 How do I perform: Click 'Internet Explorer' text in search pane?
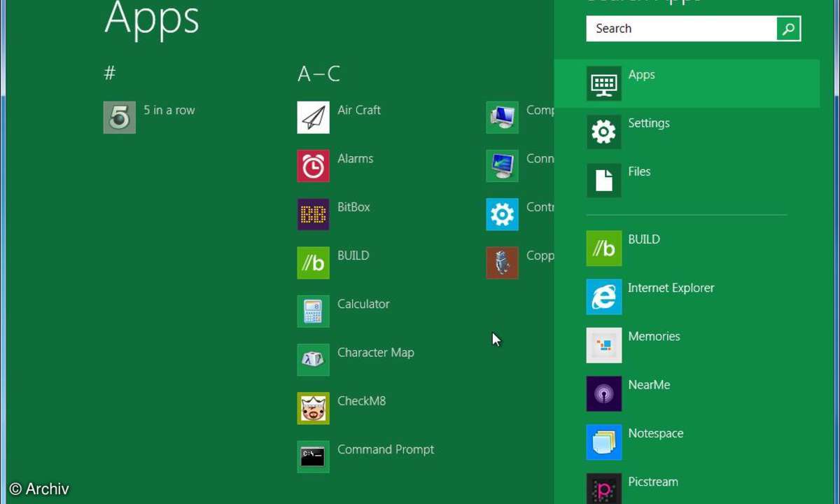671,288
